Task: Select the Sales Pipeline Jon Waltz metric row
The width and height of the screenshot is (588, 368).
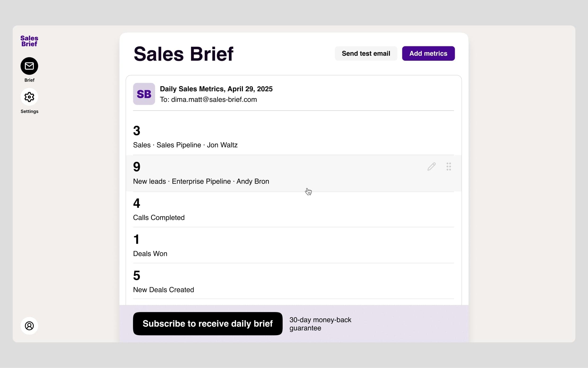Action: coord(293,137)
